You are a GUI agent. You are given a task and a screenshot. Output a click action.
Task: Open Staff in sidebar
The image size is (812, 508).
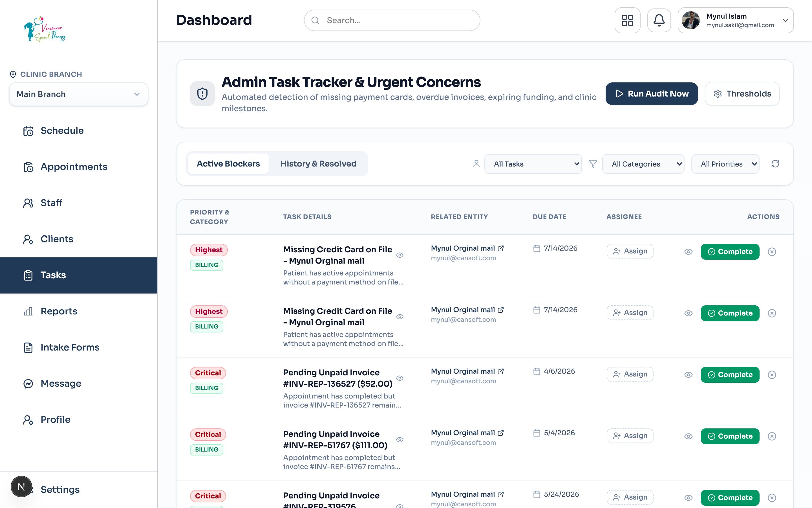(x=78, y=203)
